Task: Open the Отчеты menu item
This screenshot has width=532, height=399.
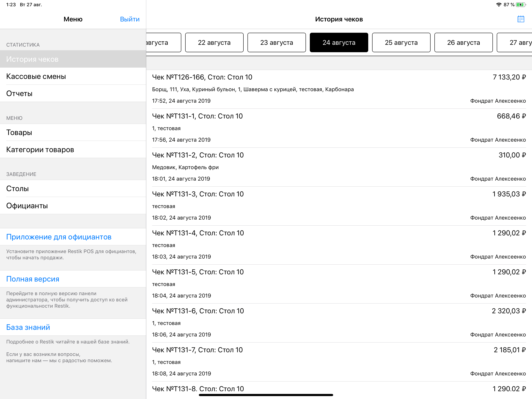Action: click(x=19, y=93)
